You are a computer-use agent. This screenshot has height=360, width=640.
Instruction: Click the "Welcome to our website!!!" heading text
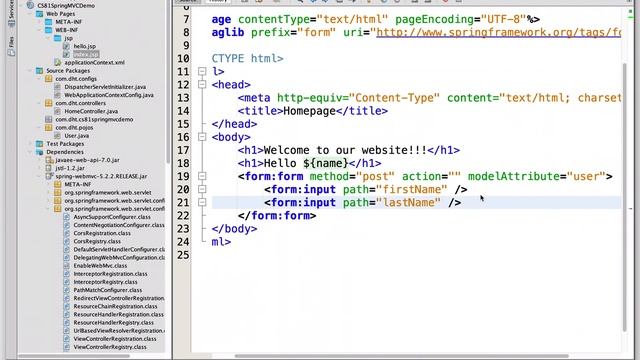pos(345,150)
